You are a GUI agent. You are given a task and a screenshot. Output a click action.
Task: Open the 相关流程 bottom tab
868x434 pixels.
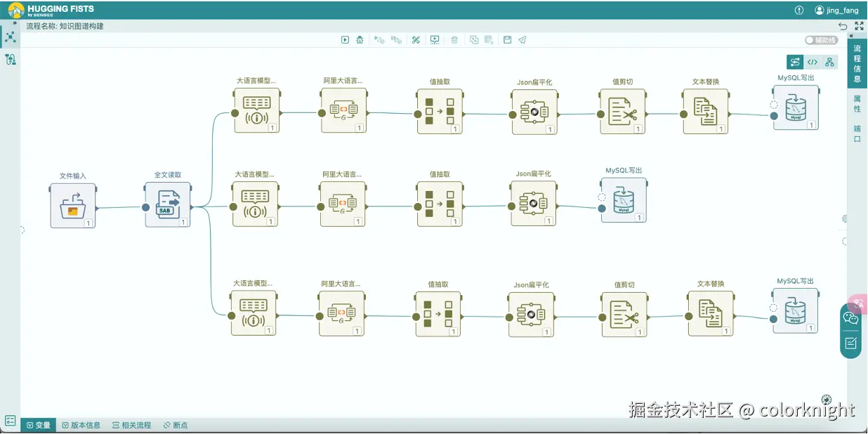coord(131,425)
